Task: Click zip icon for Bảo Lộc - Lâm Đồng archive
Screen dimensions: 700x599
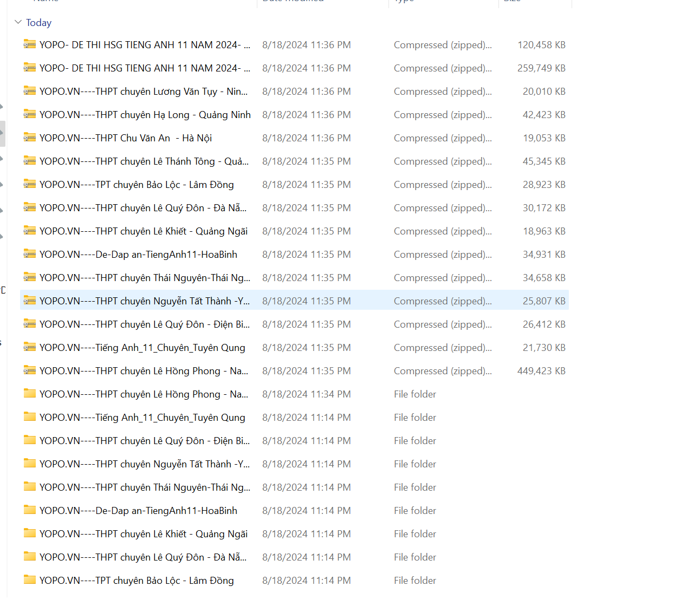Action: pyautogui.click(x=30, y=184)
